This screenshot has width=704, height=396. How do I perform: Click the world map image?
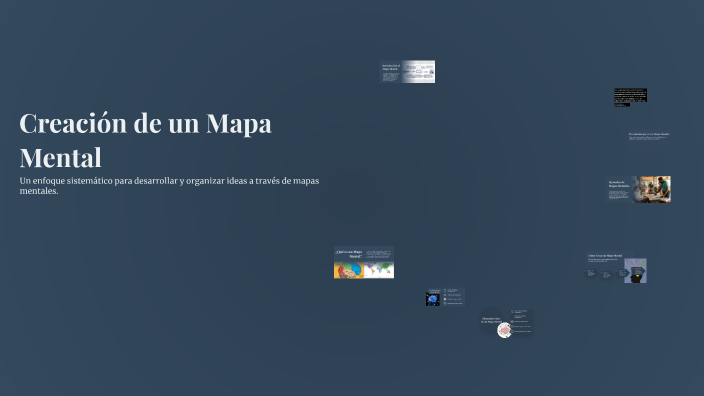[379, 270]
